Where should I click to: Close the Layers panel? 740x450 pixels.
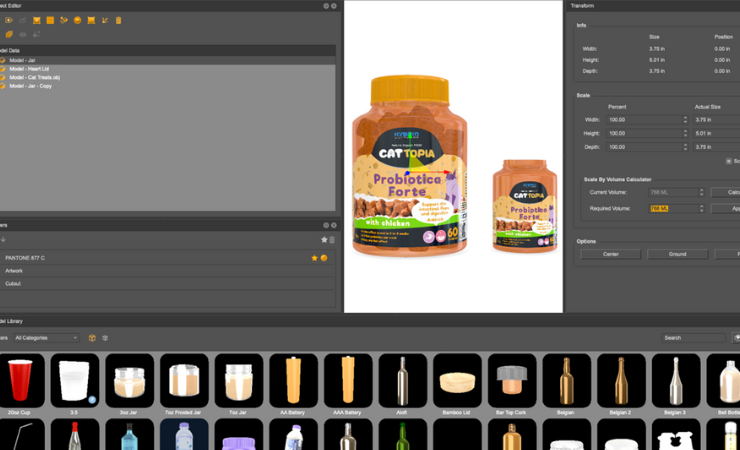pyautogui.click(x=334, y=225)
